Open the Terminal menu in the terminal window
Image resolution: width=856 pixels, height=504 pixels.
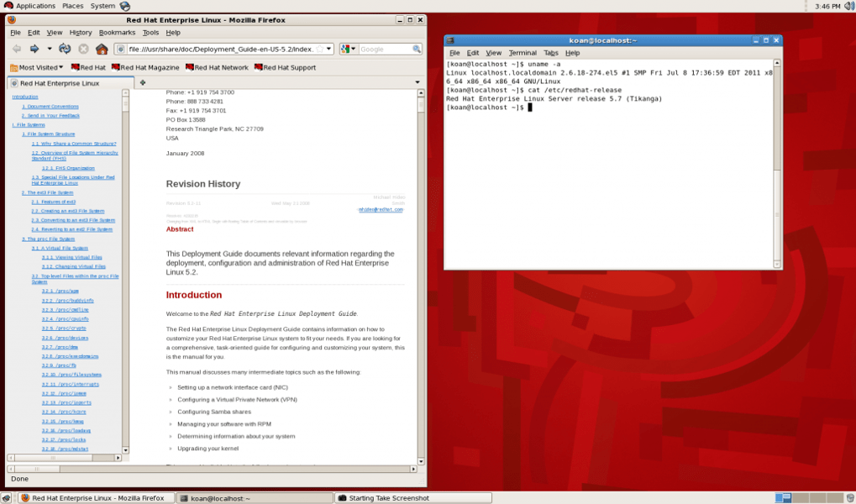coord(523,53)
